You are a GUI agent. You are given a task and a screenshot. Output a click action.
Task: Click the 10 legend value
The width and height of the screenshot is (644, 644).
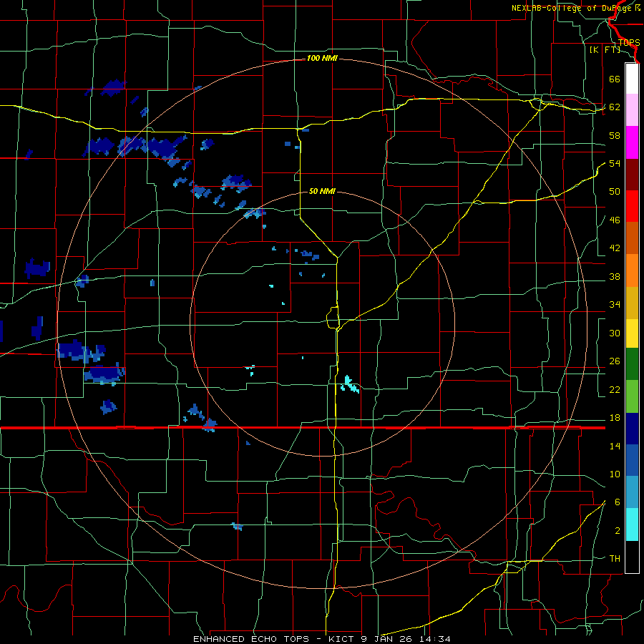tap(615, 474)
